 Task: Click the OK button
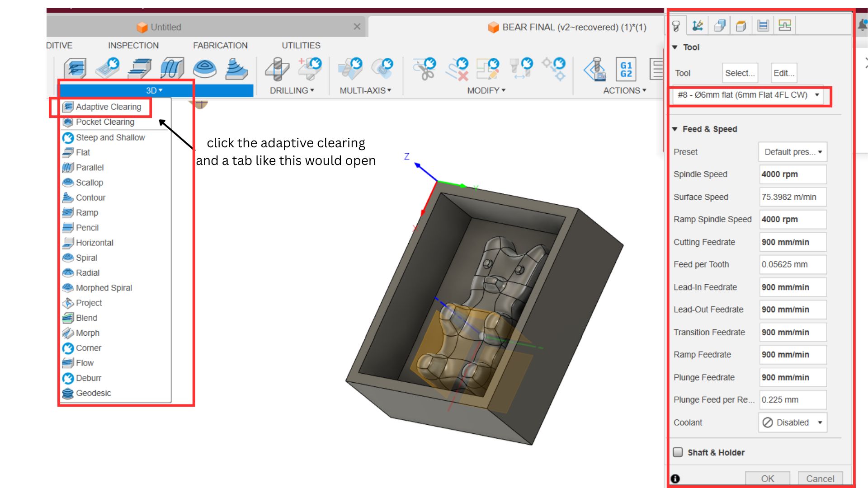[x=768, y=479]
